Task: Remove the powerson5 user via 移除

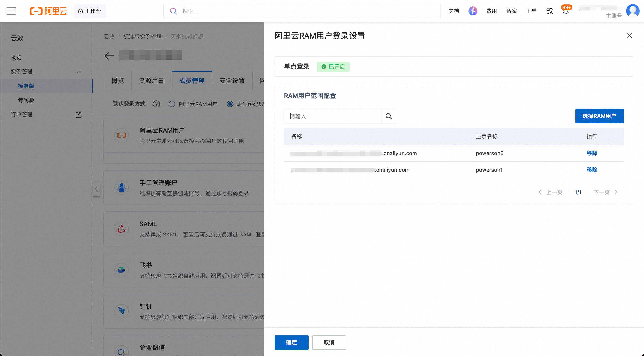Action: [592, 153]
